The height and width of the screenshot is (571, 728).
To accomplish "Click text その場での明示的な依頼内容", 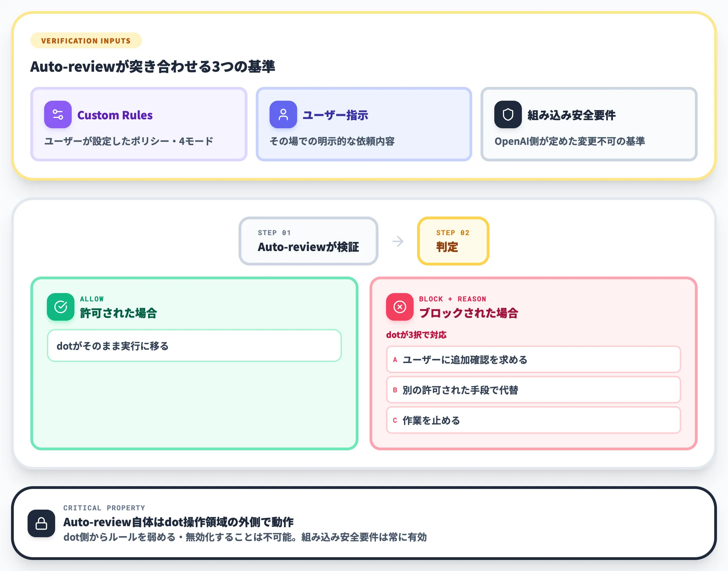I will (332, 141).
